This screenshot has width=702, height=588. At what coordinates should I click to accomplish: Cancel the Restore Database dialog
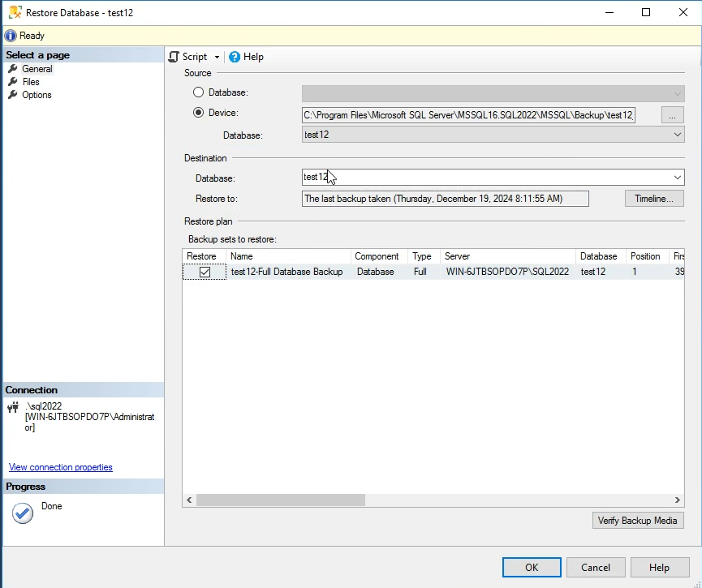596,568
